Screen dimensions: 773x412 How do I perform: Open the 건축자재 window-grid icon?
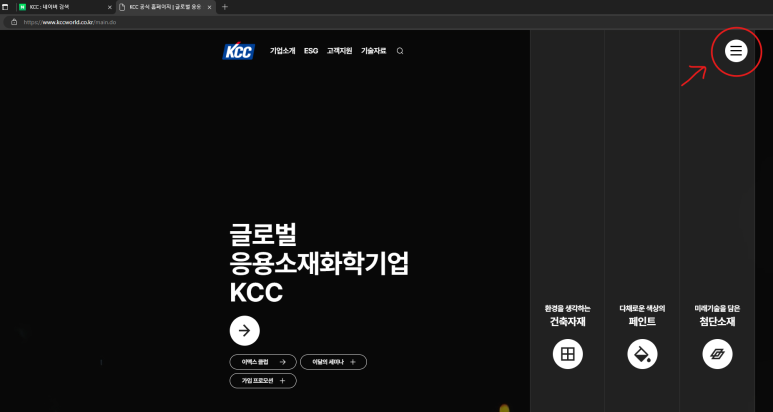point(567,354)
